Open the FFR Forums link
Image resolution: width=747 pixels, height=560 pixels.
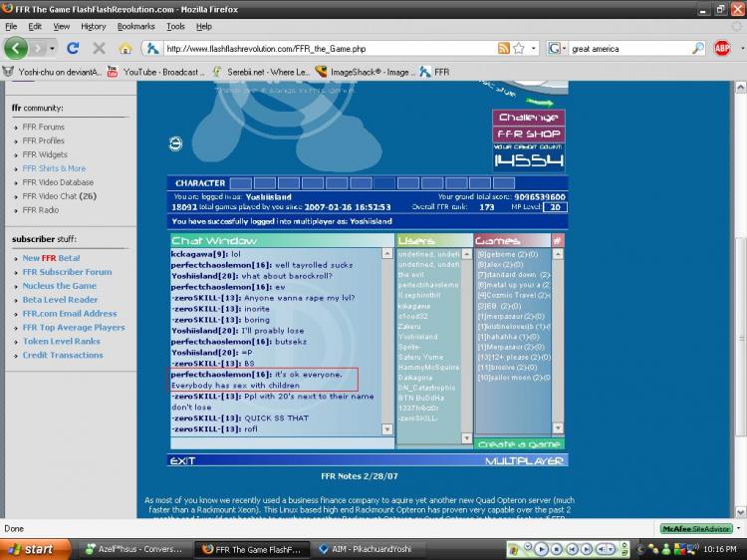click(x=44, y=128)
